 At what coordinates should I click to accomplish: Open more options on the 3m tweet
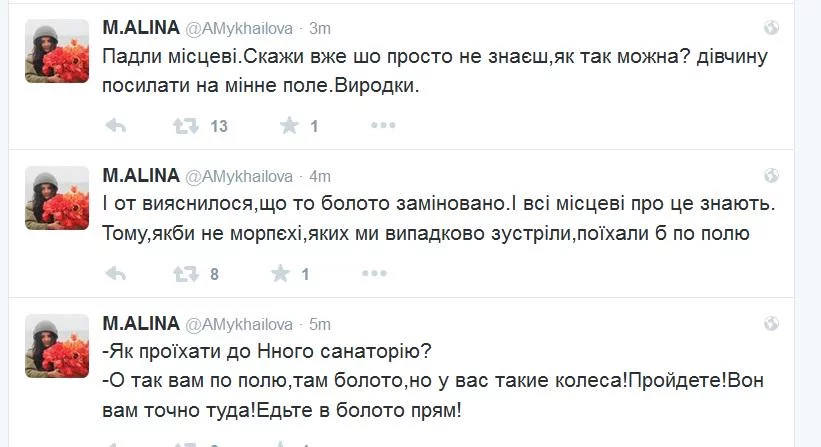click(x=383, y=126)
